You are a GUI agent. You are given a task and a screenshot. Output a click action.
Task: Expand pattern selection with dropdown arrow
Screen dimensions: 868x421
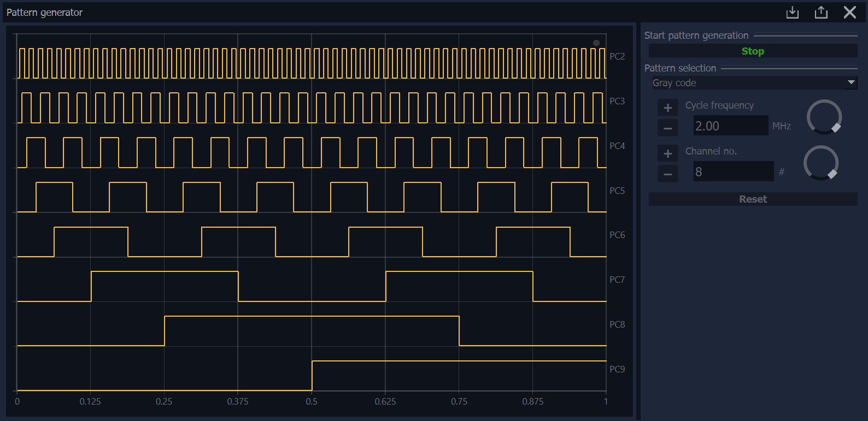(851, 82)
